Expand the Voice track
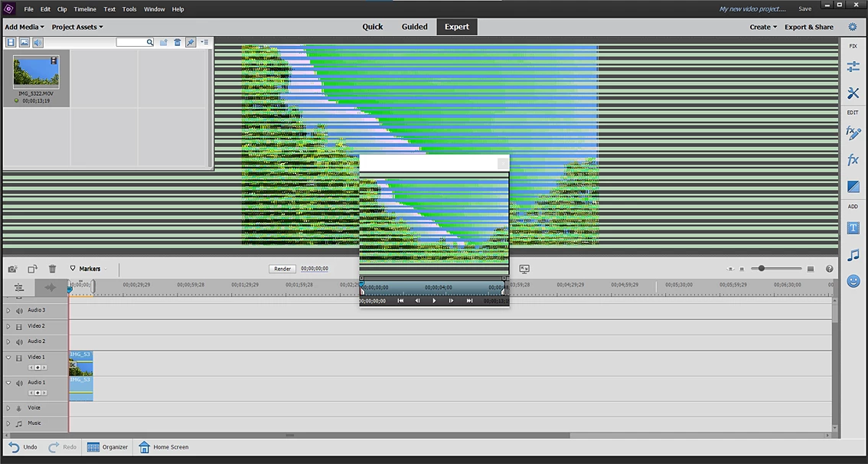This screenshot has width=868, height=464. pos(8,408)
